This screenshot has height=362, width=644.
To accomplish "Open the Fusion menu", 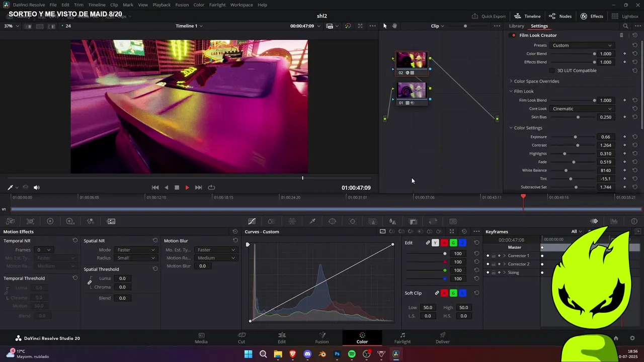I will (x=182, y=5).
